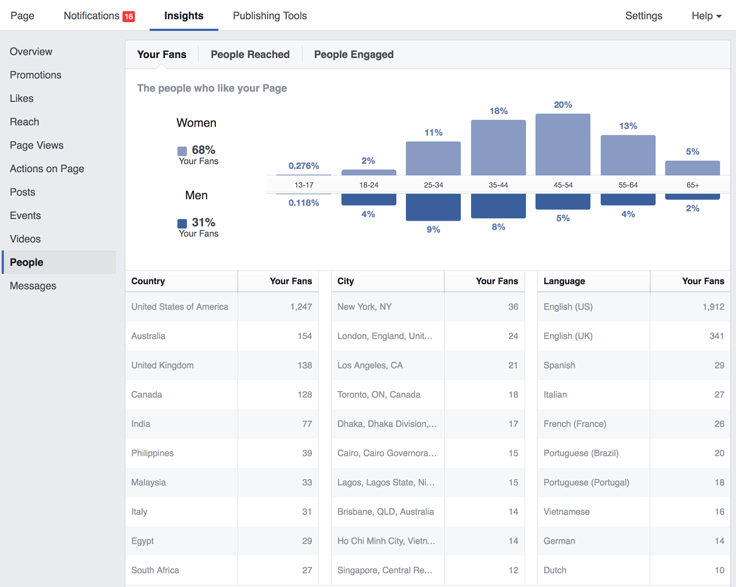Click the women 55-64 bar at 13%
This screenshot has width=736, height=587.
point(628,155)
